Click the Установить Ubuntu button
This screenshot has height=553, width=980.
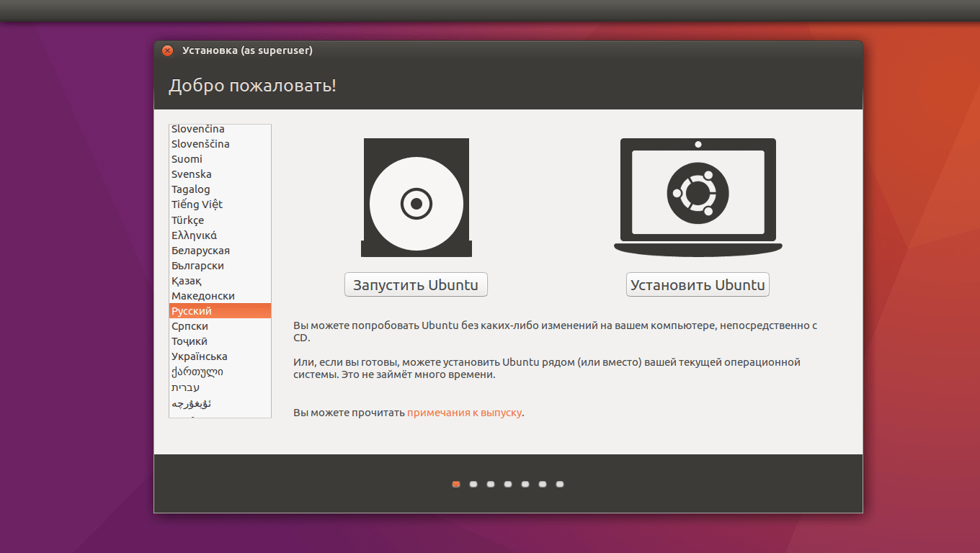pos(698,284)
